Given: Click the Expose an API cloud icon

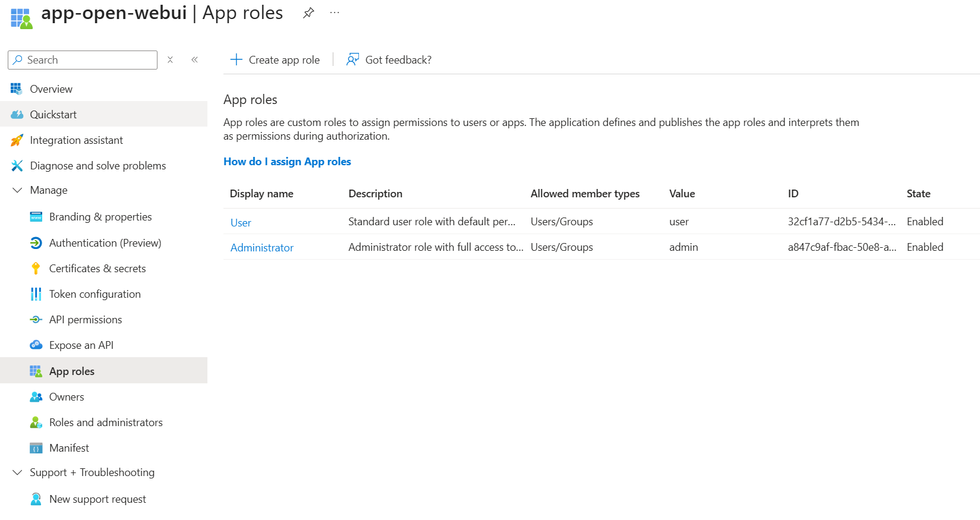Looking at the screenshot, I should (x=36, y=345).
